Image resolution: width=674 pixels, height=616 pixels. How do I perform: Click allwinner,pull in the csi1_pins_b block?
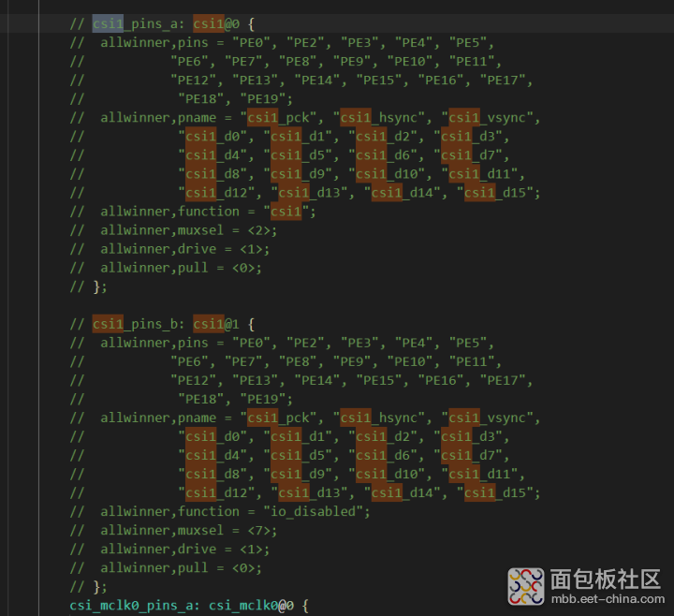point(154,568)
